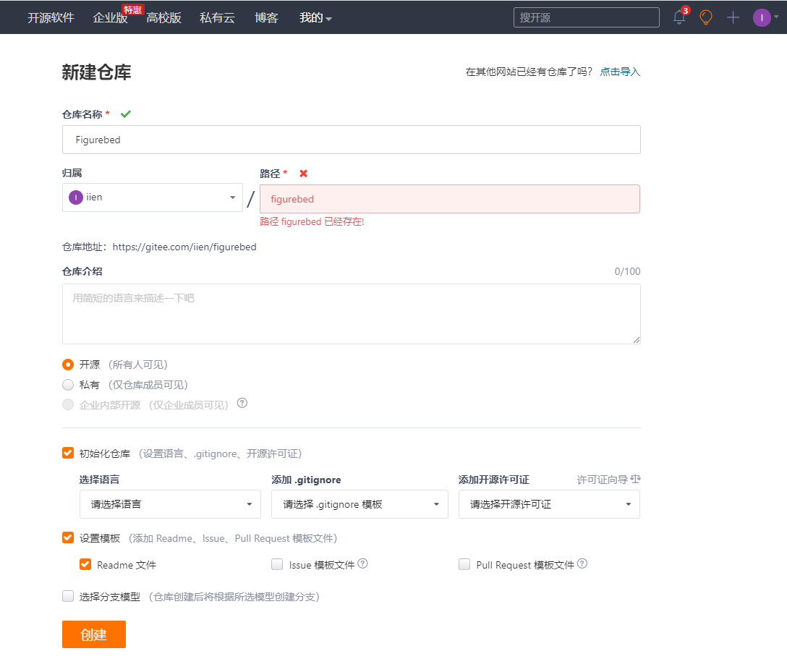The image size is (787, 672).
Task: Click help icon beside 企业内部开源
Action: point(242,403)
